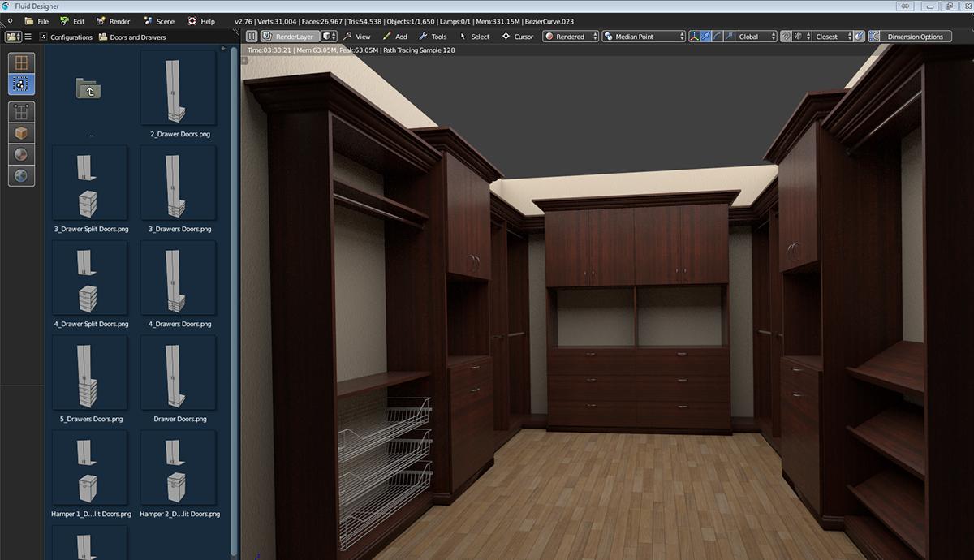Open the Configurations category selector
This screenshot has width=974, height=560.
click(65, 37)
